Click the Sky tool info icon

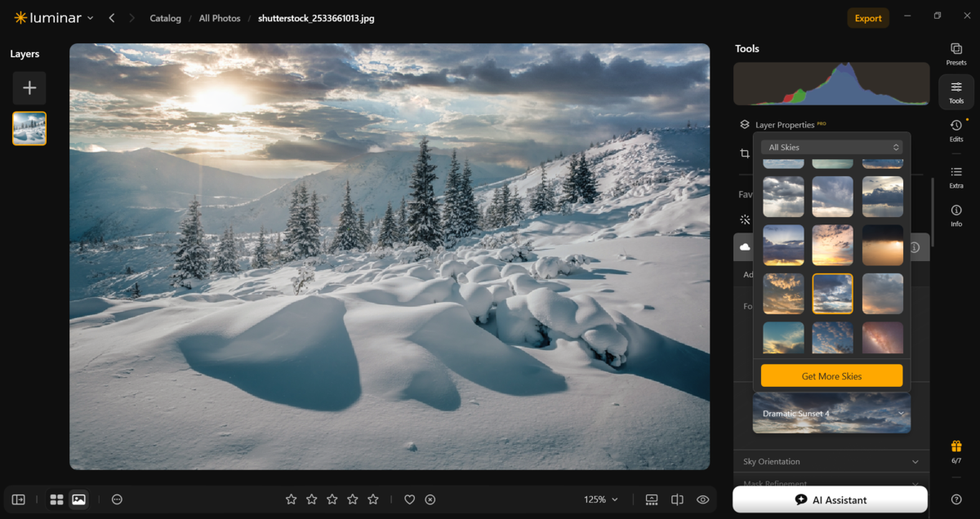915,247
